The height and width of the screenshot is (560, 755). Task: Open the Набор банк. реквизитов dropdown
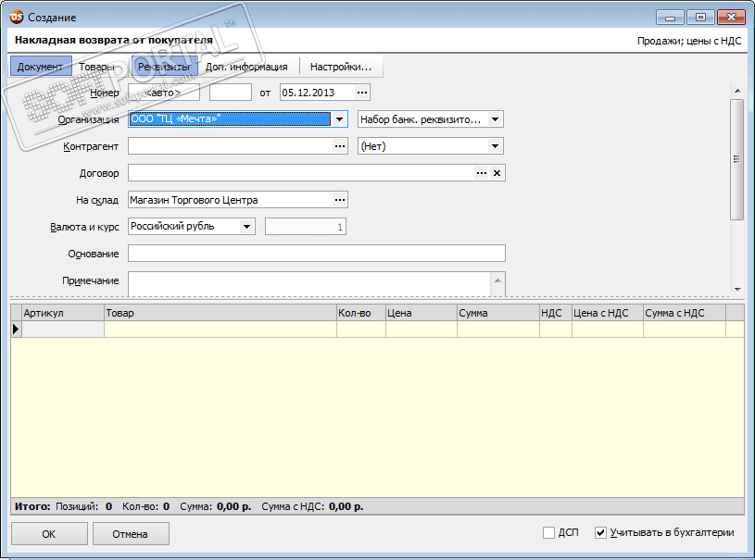click(x=495, y=119)
